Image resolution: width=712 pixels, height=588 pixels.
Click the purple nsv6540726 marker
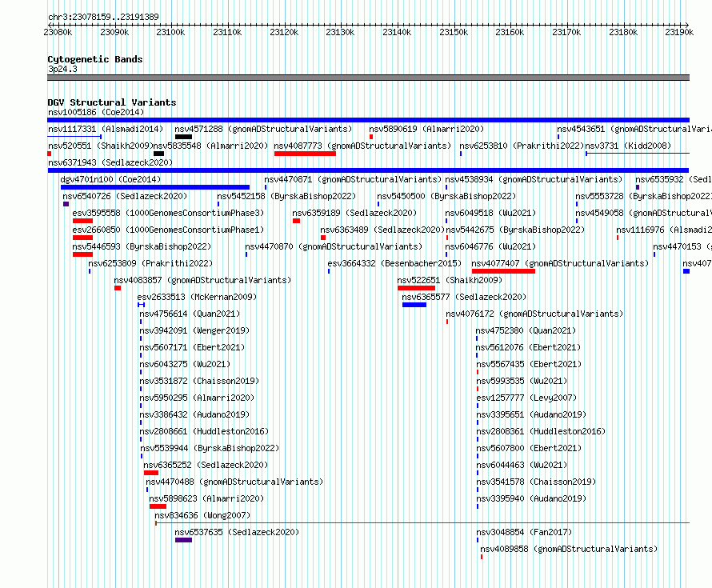66,204
